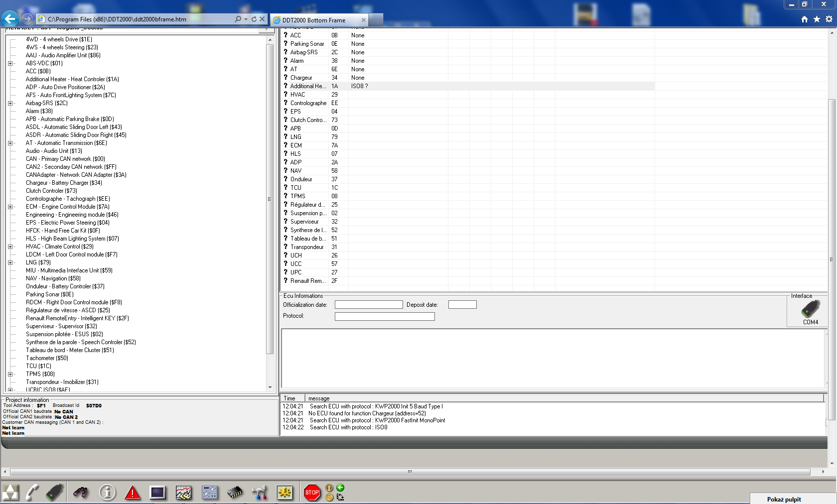Open the chart graph icon
The image size is (837, 504).
(x=183, y=493)
